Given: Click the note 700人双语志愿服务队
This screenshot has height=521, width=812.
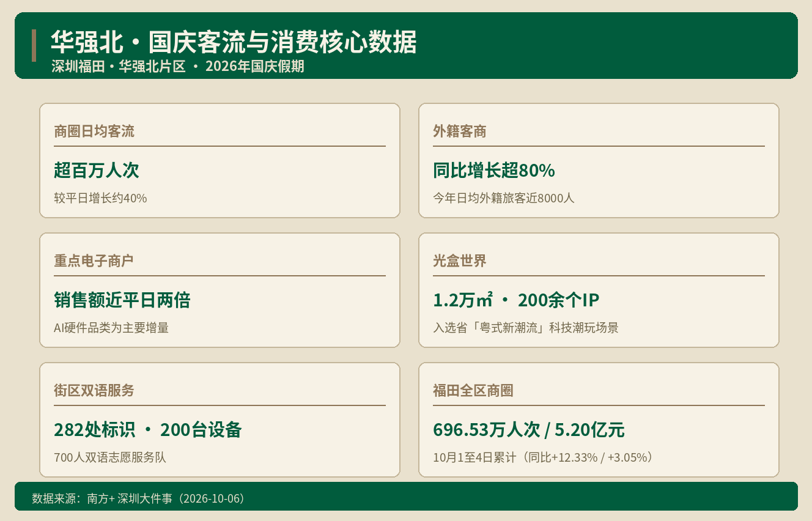Looking at the screenshot, I should [110, 457].
